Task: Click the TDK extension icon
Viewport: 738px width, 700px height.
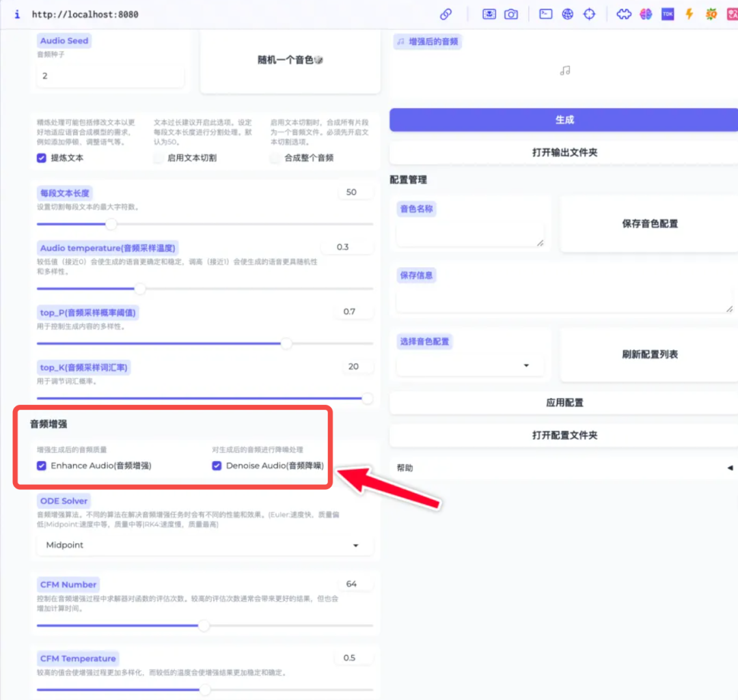Action: click(668, 14)
